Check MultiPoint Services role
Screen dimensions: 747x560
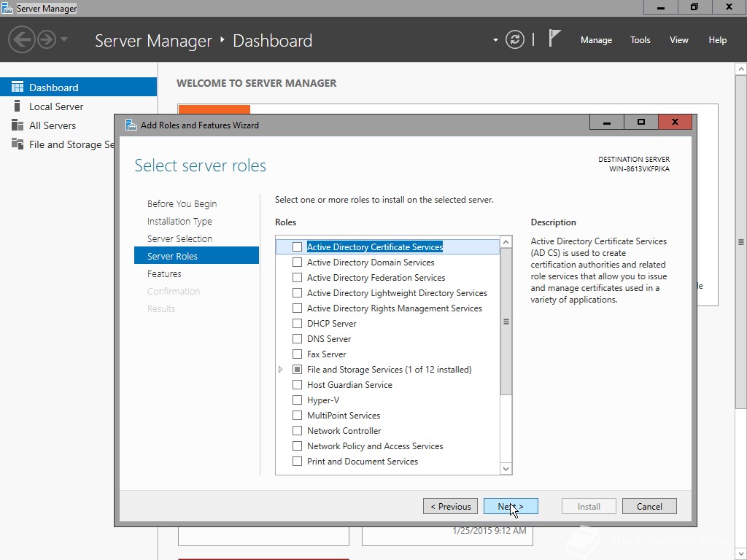tap(297, 415)
